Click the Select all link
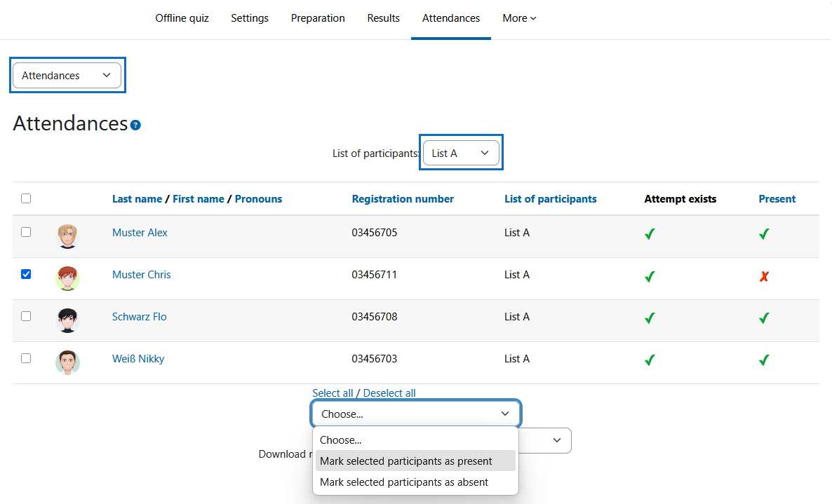Image resolution: width=832 pixels, height=504 pixels. click(x=333, y=393)
